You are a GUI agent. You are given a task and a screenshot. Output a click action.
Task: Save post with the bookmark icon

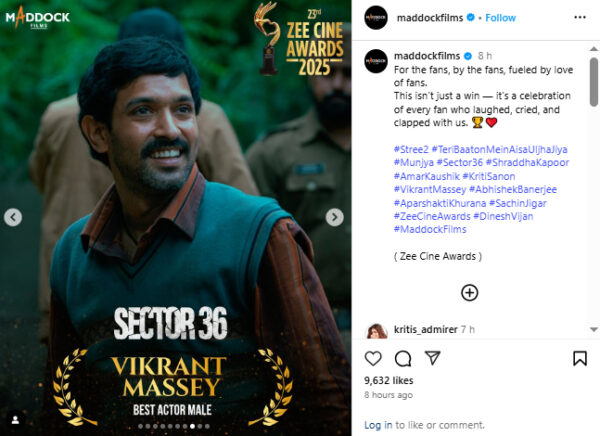[x=580, y=358]
